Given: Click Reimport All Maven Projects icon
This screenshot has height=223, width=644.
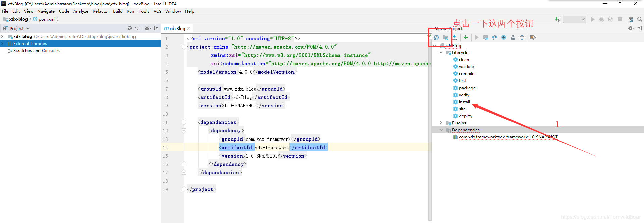Looking at the screenshot, I should pos(436,37).
